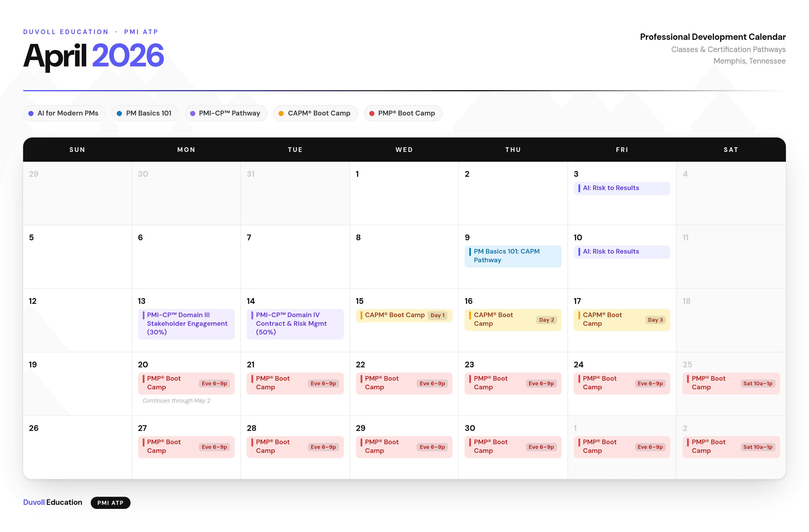Click the Day 1 badge on CAPM Boot Camp

(437, 315)
